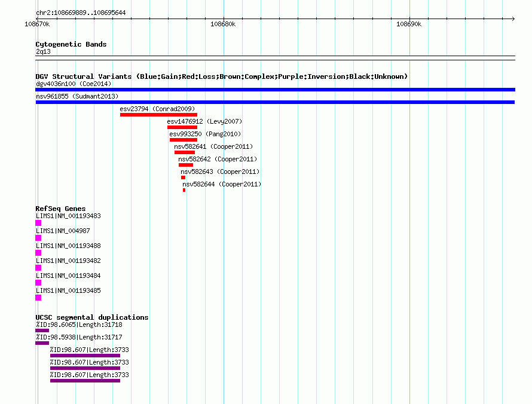Viewport: 532px width, 404px height.
Task: Click the 108690k ruler label
Action: (409, 24)
